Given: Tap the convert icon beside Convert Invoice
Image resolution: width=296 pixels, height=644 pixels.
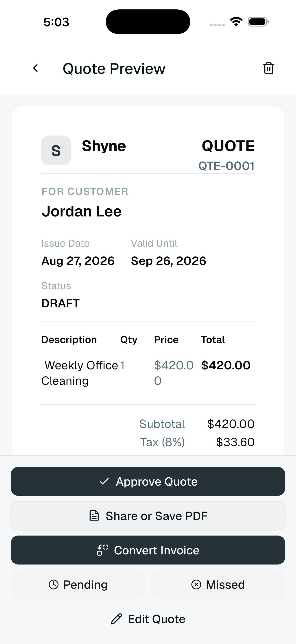Looking at the screenshot, I should coord(102,550).
